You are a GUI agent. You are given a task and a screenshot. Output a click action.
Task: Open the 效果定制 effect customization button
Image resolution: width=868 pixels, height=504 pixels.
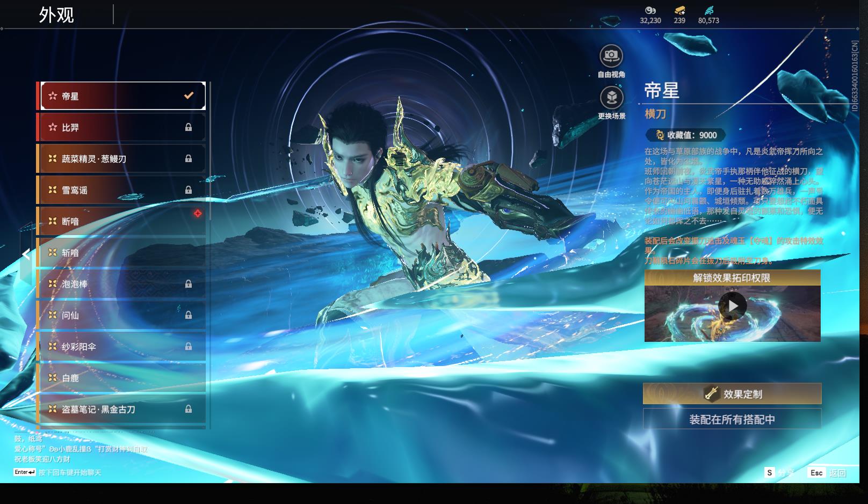(732, 394)
